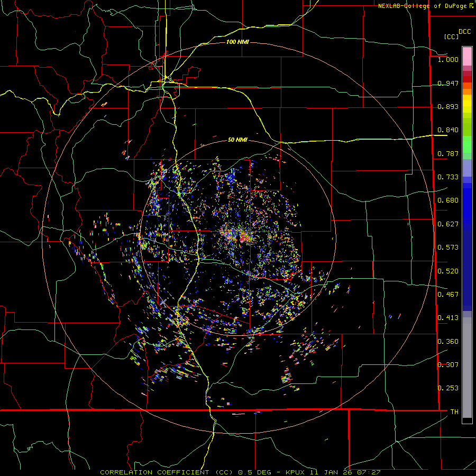
Task: Click the 0.5 DEG elevation text
Action: click(256, 472)
